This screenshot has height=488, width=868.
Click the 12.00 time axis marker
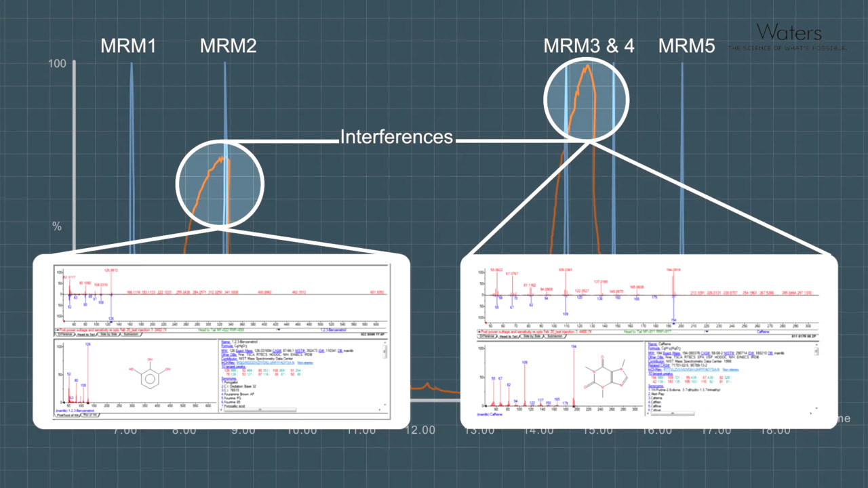[x=420, y=430]
